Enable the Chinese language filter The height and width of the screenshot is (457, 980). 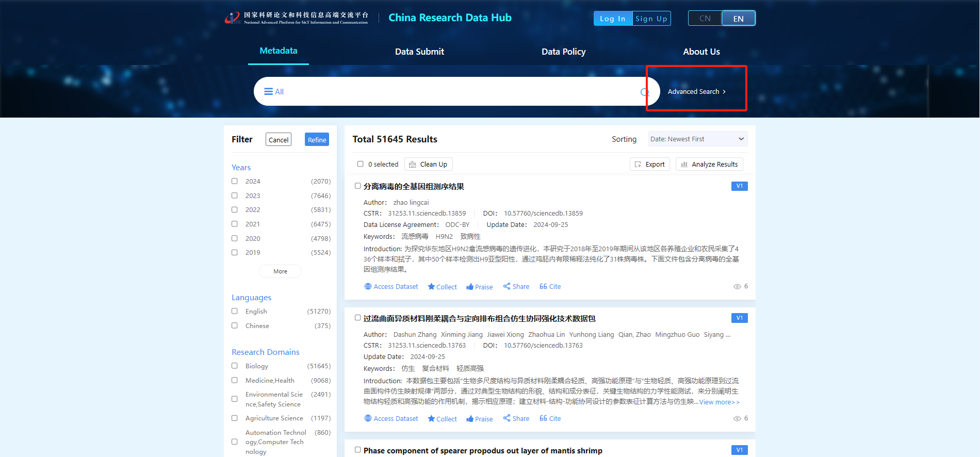click(235, 325)
